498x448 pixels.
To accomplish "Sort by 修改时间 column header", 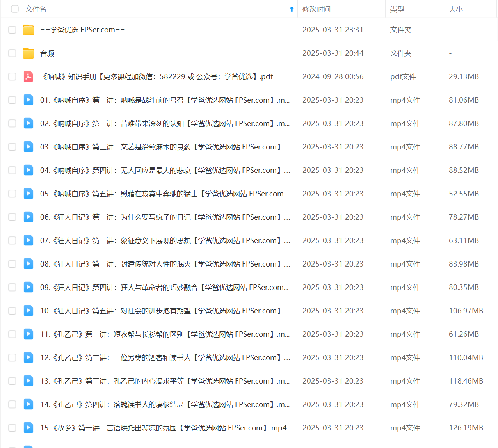I will point(317,9).
